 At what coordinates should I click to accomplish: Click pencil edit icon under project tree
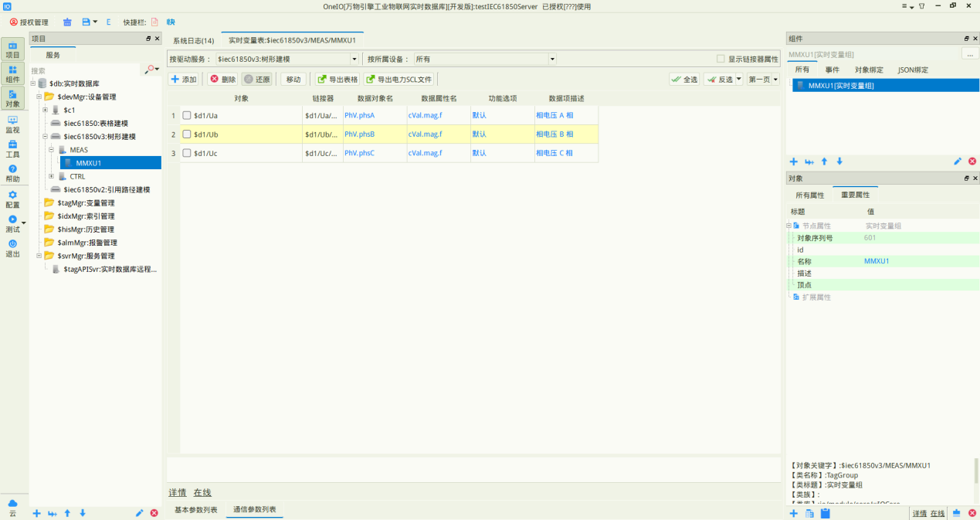pyautogui.click(x=139, y=513)
